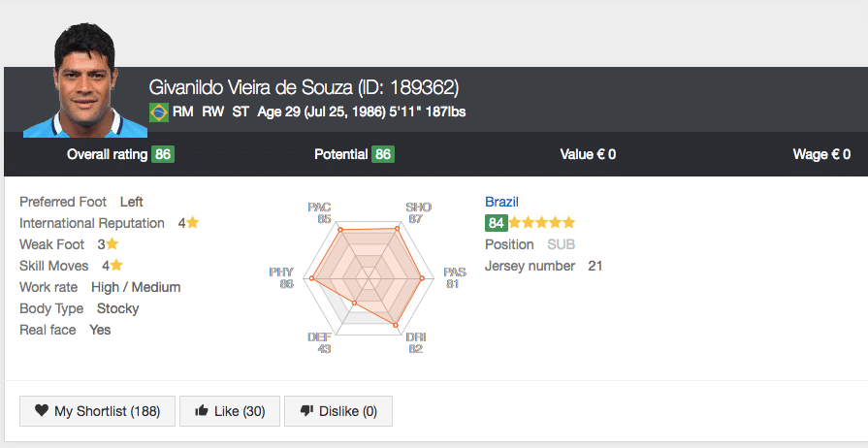
Task: Click the thumbs-down Dislike icon
Action: [x=306, y=411]
